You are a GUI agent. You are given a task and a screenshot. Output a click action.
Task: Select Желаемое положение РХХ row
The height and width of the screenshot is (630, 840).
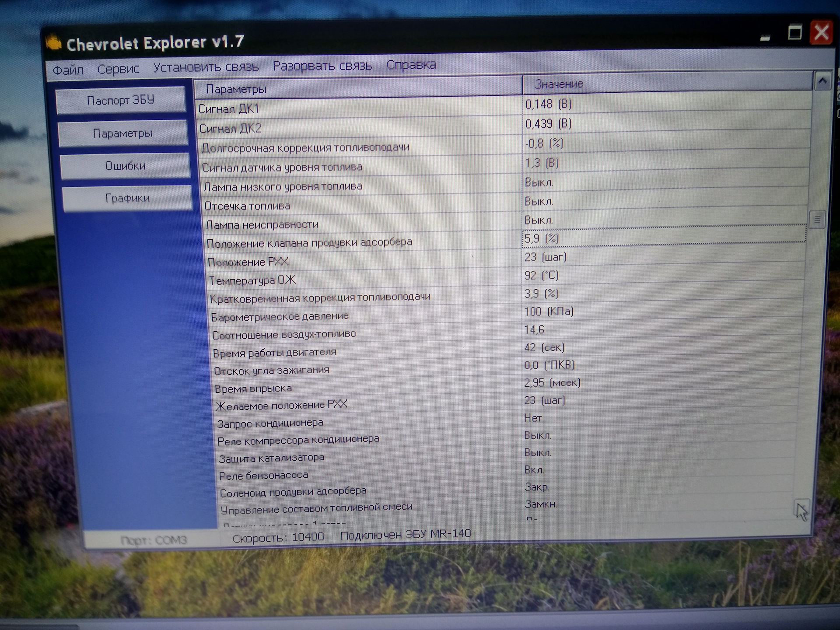[507, 403]
